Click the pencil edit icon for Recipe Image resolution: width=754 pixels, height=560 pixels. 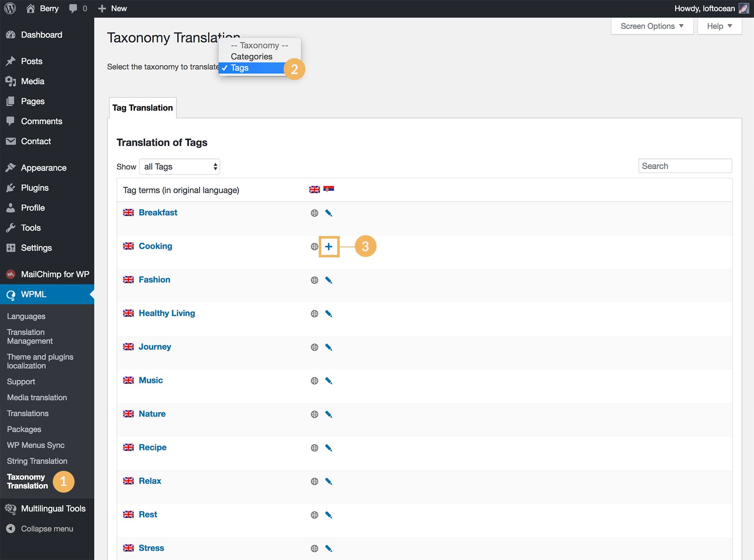click(329, 448)
